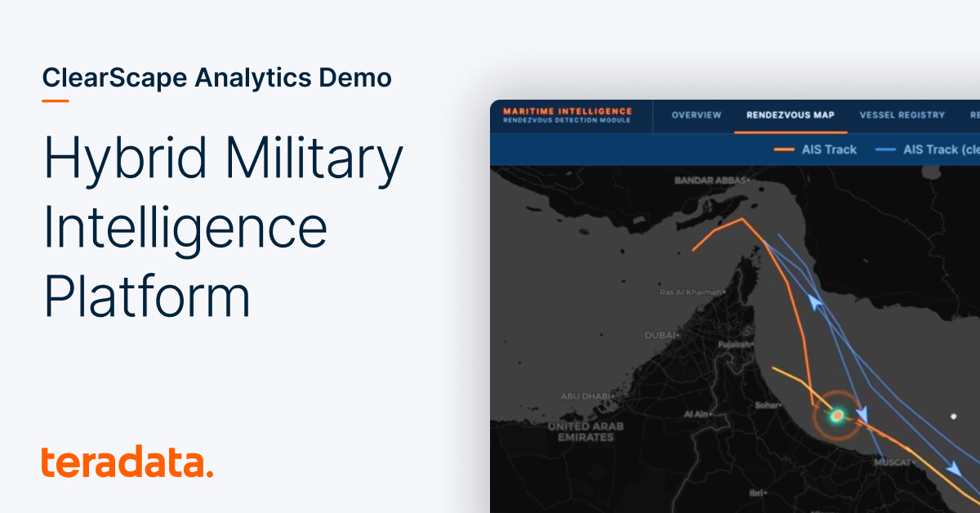Click the white vessel dot marker
Screen dimensions: 980x513
point(953,417)
